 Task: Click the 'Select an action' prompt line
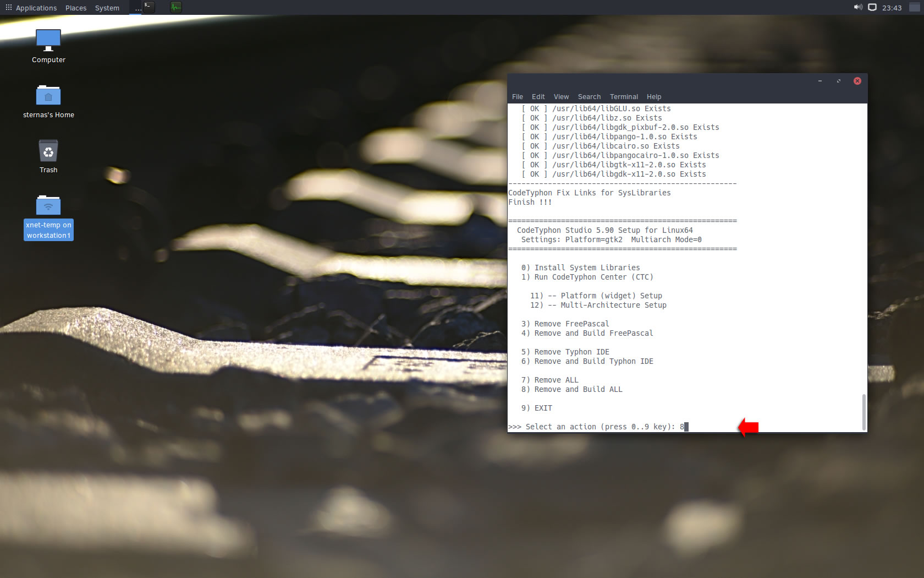(598, 427)
